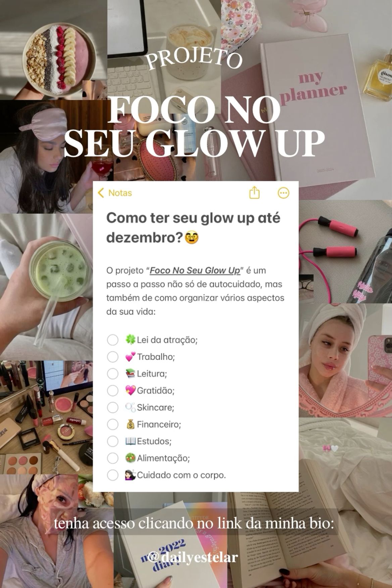
Task: Tap the share icon in the note
Action: click(x=254, y=192)
